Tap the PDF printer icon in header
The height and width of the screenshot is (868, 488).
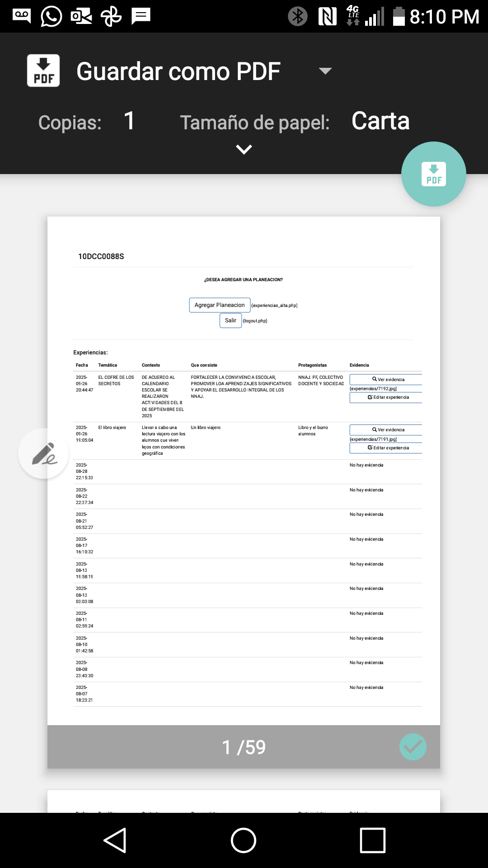point(43,71)
